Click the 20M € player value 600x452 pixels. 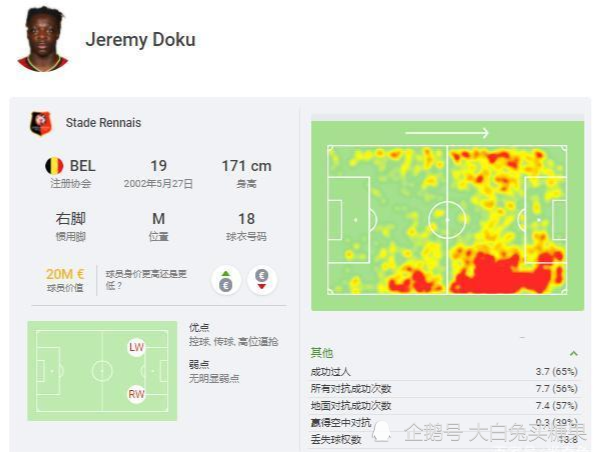(x=65, y=274)
